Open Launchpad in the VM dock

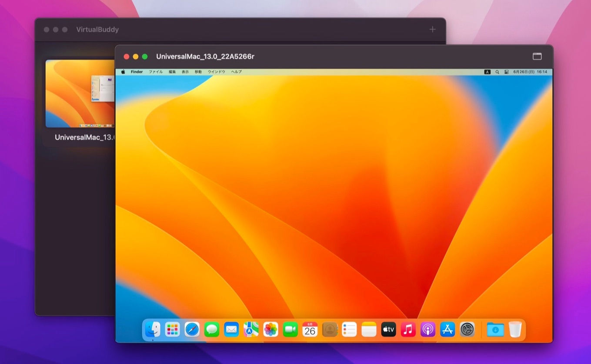point(172,330)
